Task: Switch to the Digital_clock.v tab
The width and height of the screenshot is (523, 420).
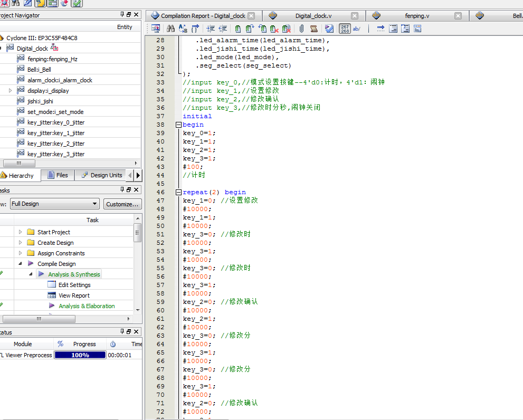Action: [313, 16]
